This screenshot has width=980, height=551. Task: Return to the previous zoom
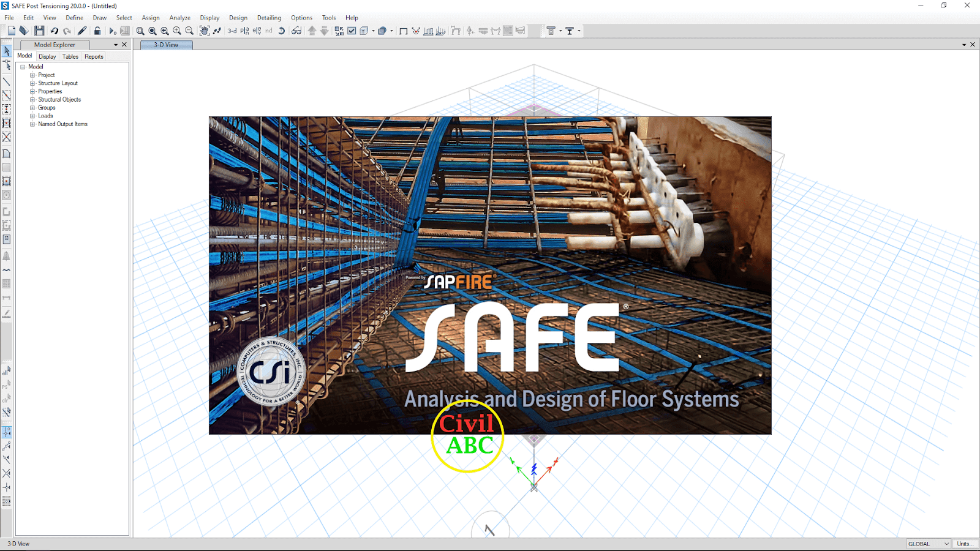(x=165, y=31)
